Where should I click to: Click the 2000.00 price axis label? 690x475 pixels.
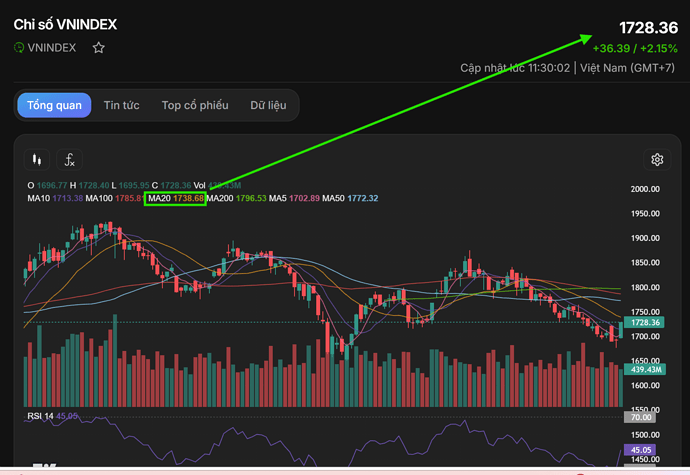(x=645, y=189)
